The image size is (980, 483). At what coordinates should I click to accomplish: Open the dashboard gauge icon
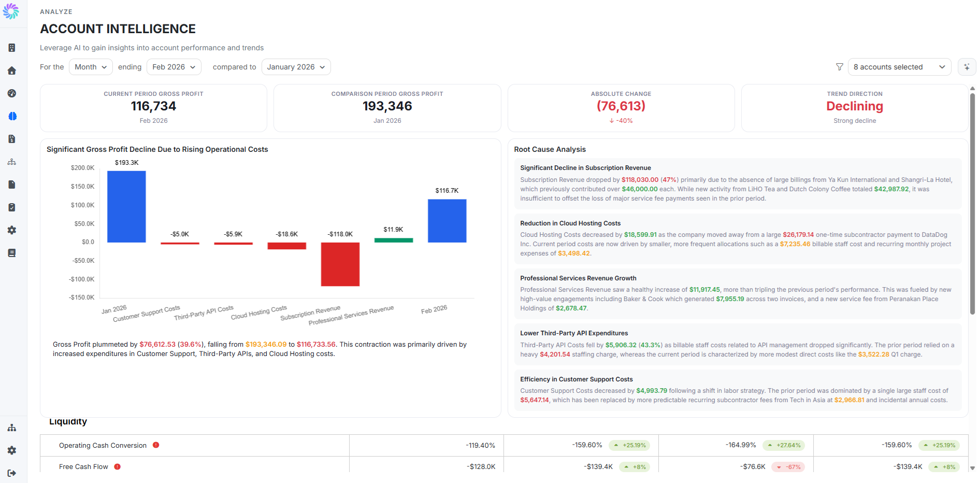pos(12,93)
